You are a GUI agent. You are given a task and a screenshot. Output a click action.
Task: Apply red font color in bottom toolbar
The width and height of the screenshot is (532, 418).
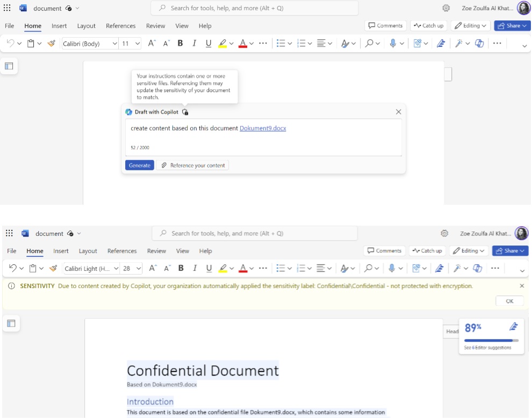243,269
